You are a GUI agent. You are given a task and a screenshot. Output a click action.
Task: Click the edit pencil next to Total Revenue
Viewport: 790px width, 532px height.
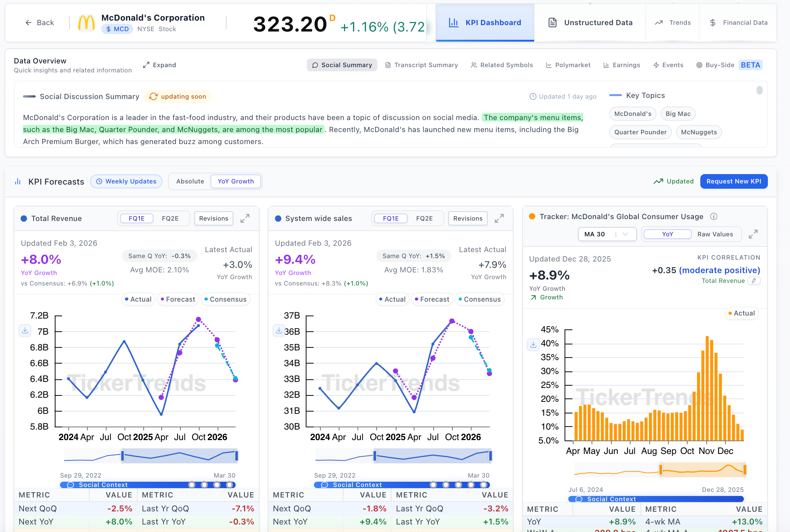click(x=754, y=281)
